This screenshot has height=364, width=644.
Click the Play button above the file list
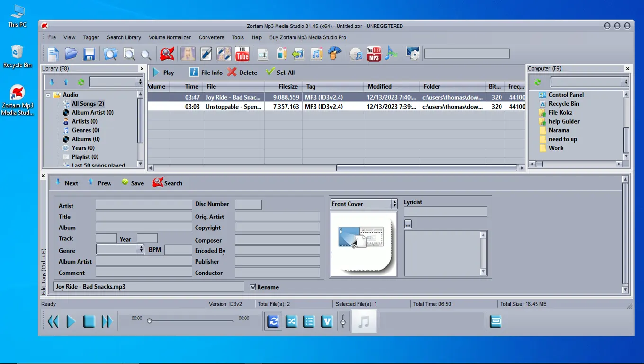[163, 73]
